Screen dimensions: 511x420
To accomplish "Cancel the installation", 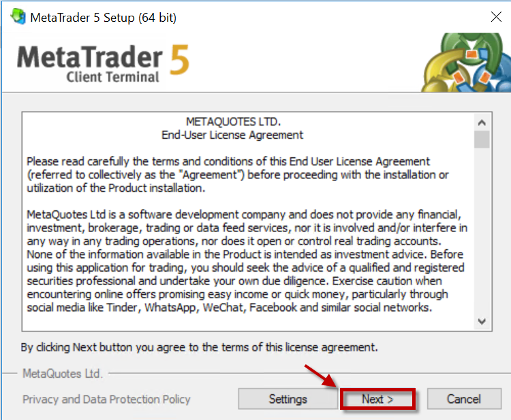I will pyautogui.click(x=464, y=399).
